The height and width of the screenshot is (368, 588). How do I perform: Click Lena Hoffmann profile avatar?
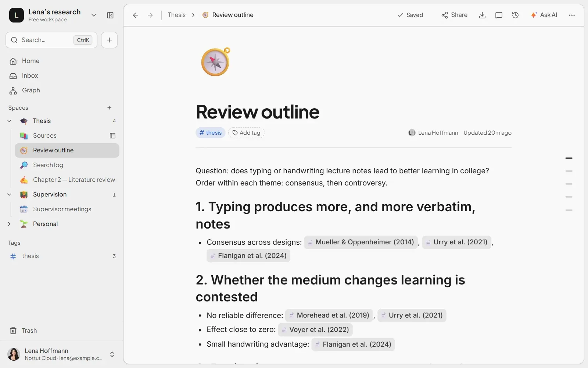[x=14, y=354]
